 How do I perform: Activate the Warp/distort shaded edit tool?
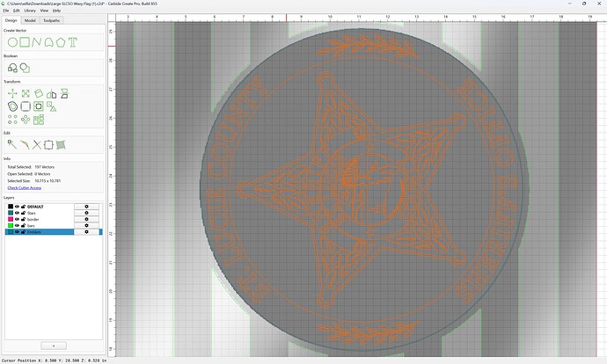click(x=61, y=145)
